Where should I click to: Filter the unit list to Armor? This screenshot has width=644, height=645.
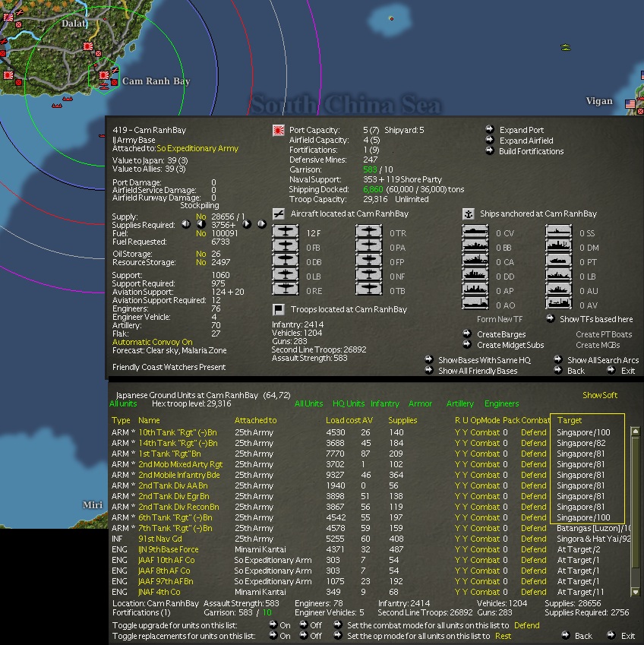(x=420, y=404)
